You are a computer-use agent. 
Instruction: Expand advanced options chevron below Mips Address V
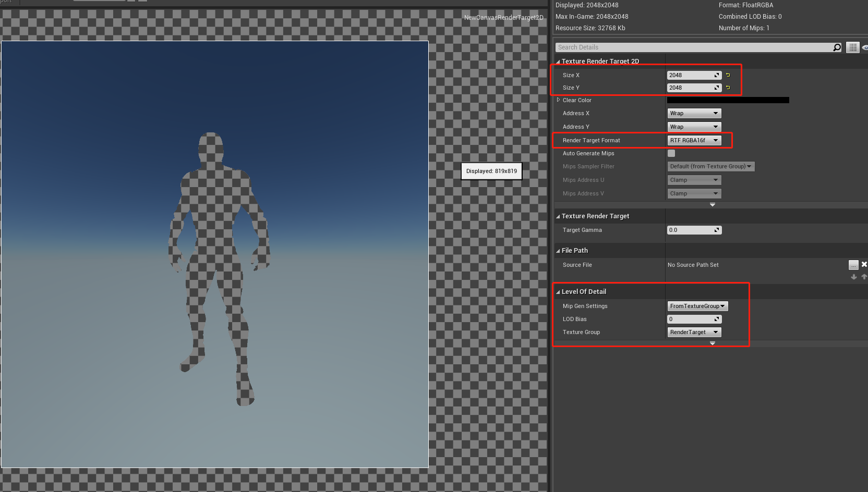(x=713, y=204)
